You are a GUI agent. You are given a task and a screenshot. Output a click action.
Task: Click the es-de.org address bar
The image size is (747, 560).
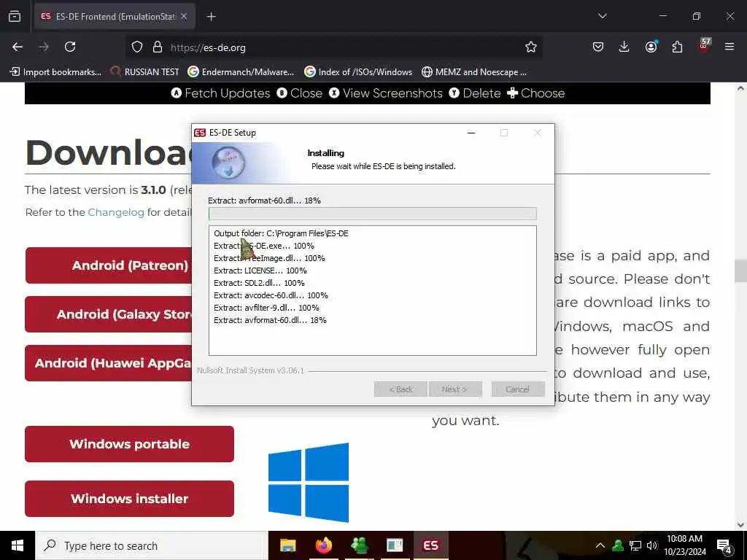333,47
